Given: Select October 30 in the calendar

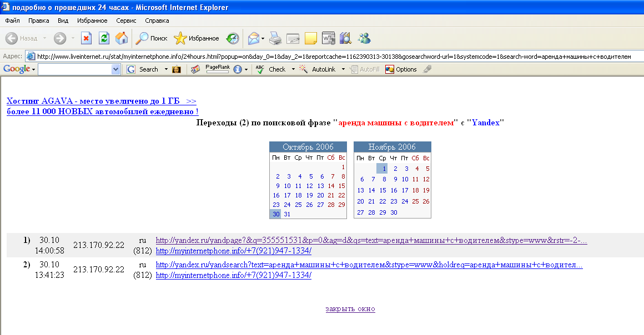Looking at the screenshot, I should coord(275,214).
